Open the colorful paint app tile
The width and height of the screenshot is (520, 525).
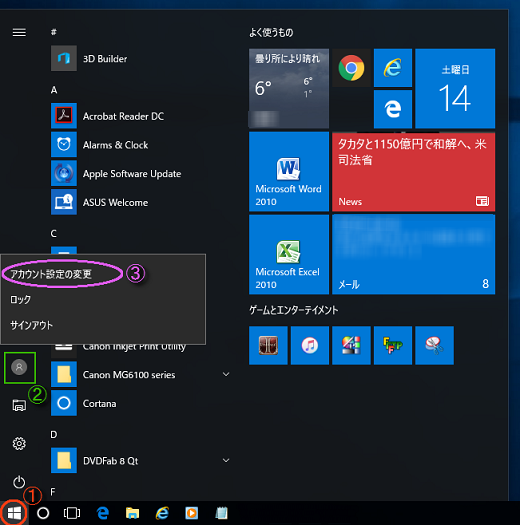351,346
